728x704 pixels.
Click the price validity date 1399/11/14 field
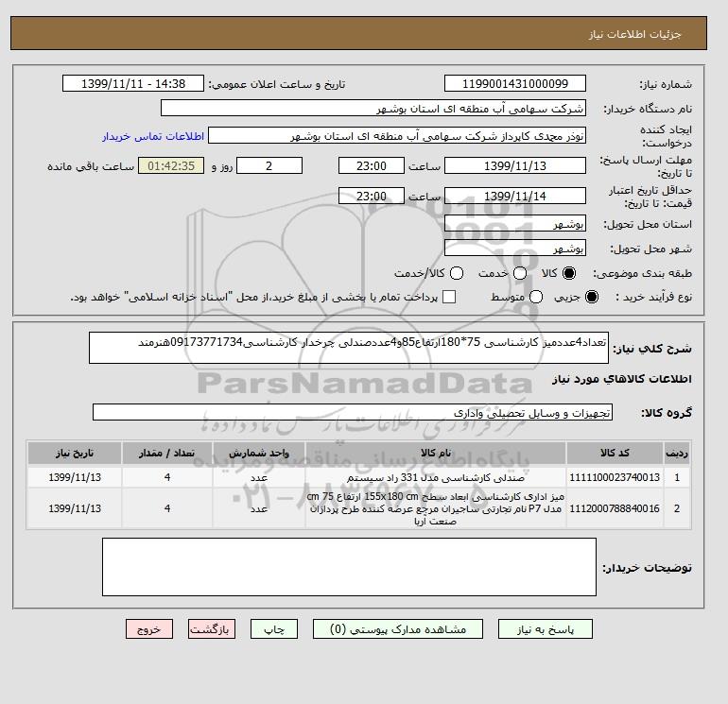515,196
